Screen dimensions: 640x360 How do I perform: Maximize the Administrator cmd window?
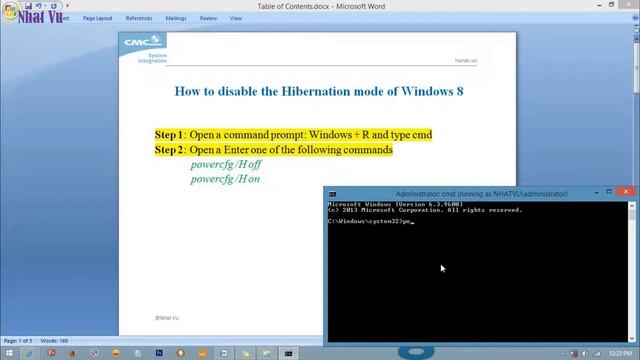coord(609,192)
